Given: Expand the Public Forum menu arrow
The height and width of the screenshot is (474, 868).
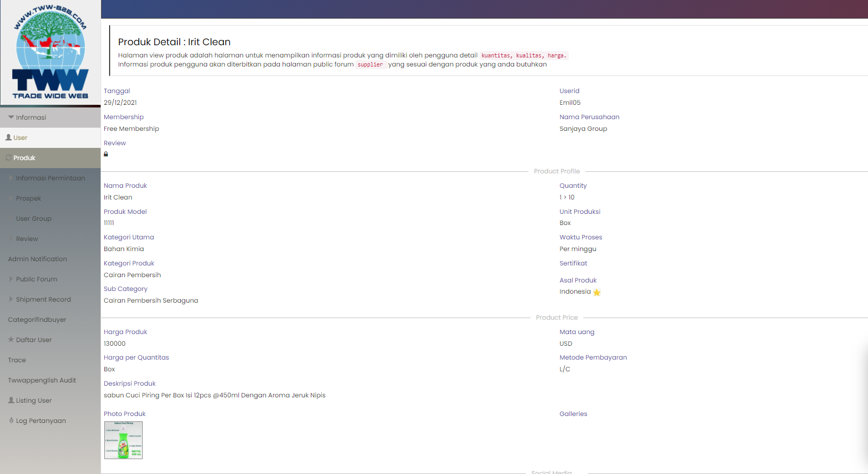Looking at the screenshot, I should [11, 279].
